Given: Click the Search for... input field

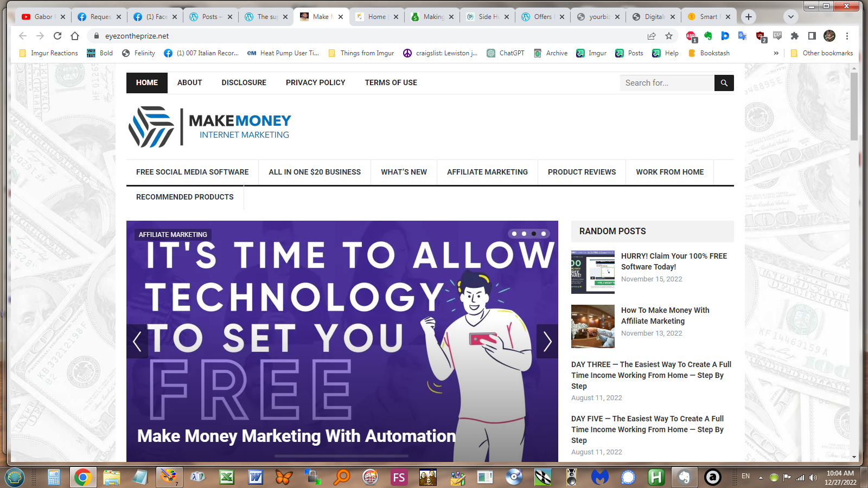Looking at the screenshot, I should [x=667, y=83].
